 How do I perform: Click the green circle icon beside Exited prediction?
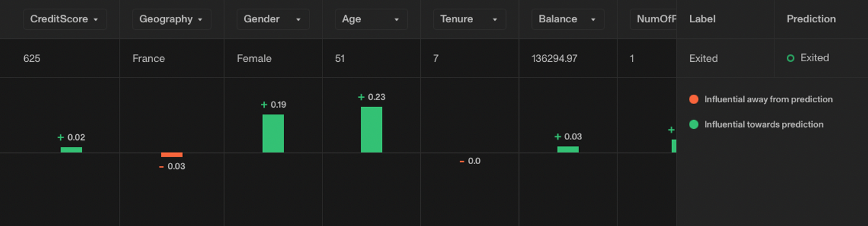[790, 58]
